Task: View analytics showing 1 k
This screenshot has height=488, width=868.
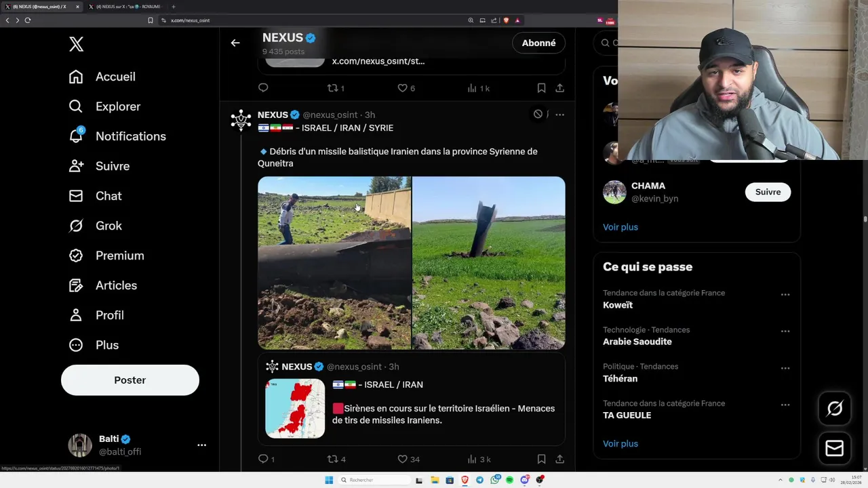Action: (479, 88)
